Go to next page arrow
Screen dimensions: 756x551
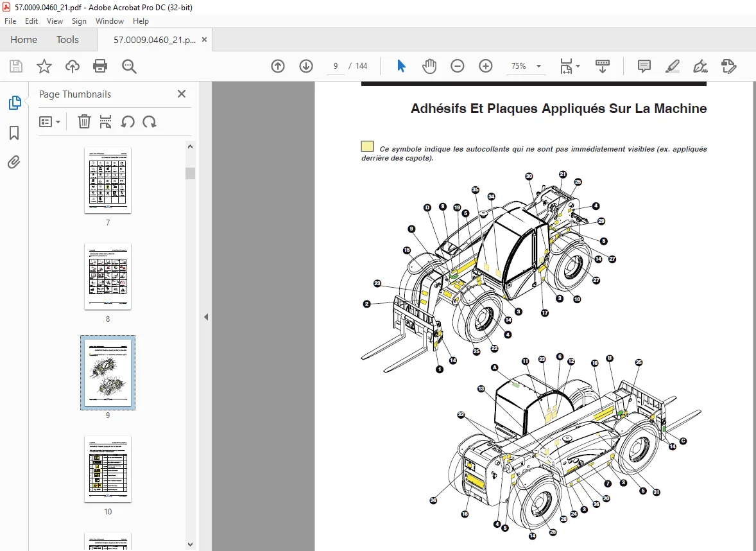(306, 66)
